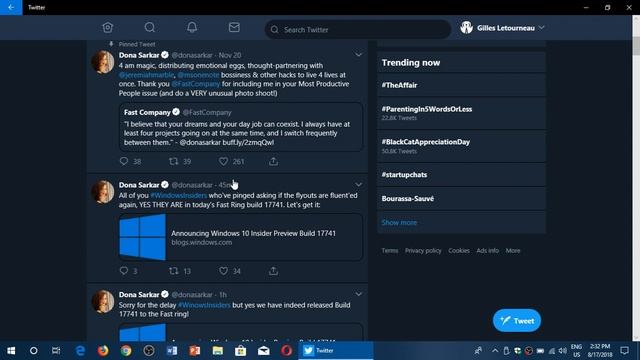
Task: Click the vertical scrollbar thumb
Action: pyautogui.click(x=636, y=45)
